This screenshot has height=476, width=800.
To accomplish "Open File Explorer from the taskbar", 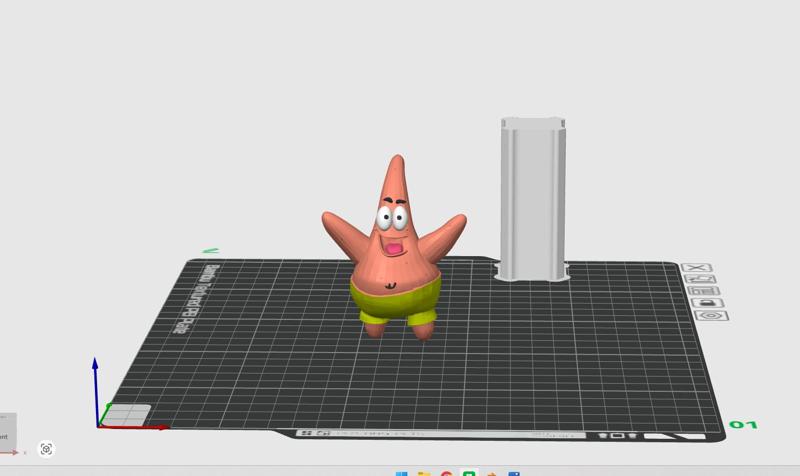I will pyautogui.click(x=424, y=474).
